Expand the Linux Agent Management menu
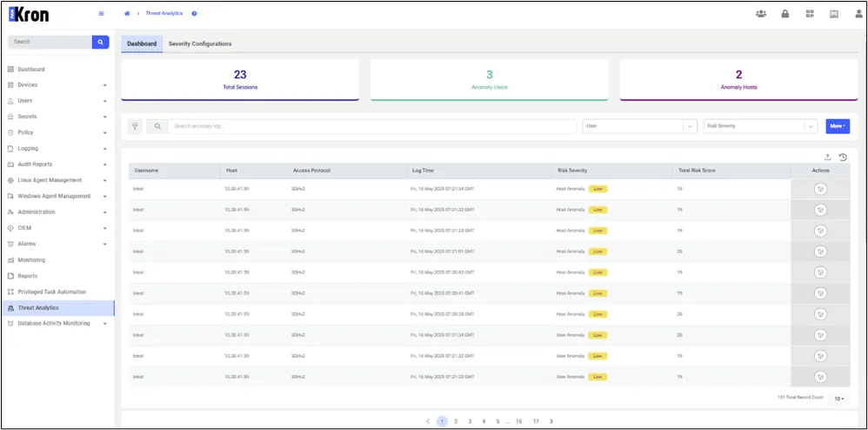This screenshot has width=868, height=430. 57,180
